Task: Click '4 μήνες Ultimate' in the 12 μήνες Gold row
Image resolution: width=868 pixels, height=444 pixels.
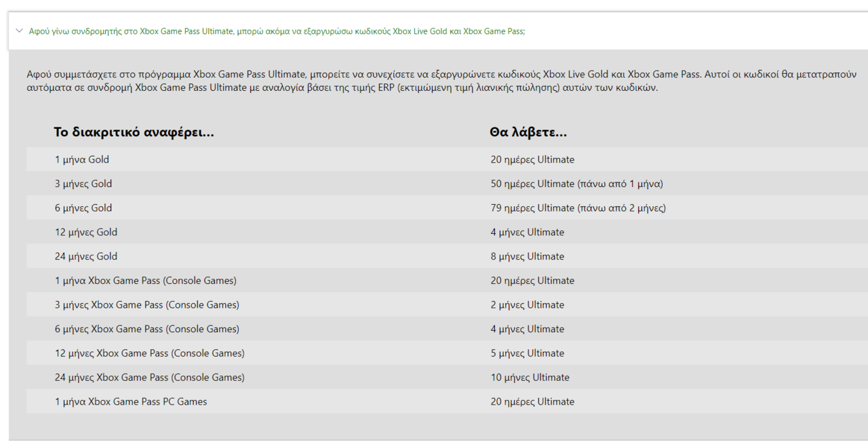Action: (528, 232)
